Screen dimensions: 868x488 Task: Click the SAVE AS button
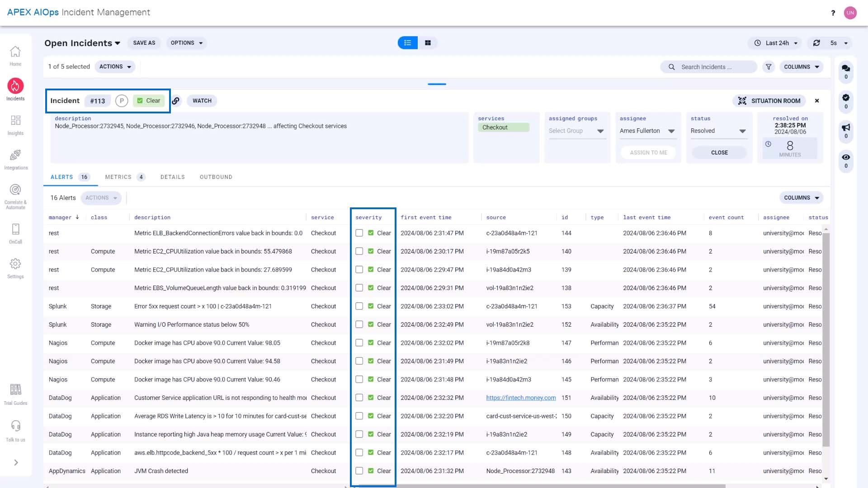[144, 43]
